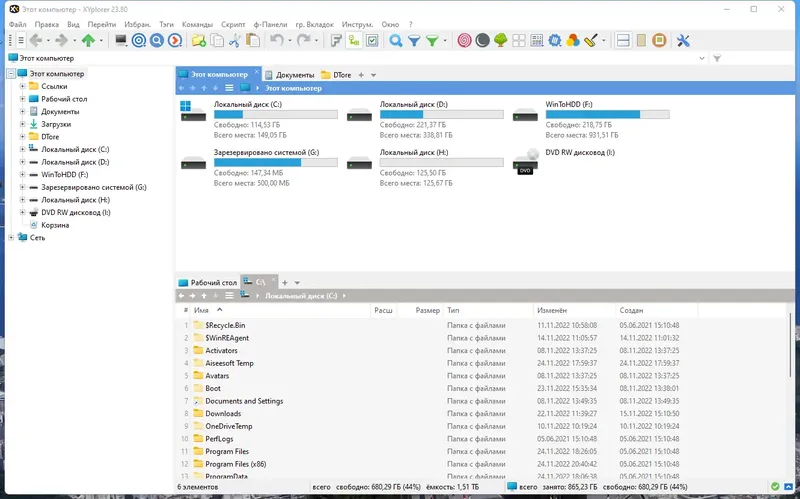Click Локальный диск (C:) breadcrumb in lower pane

click(x=301, y=296)
